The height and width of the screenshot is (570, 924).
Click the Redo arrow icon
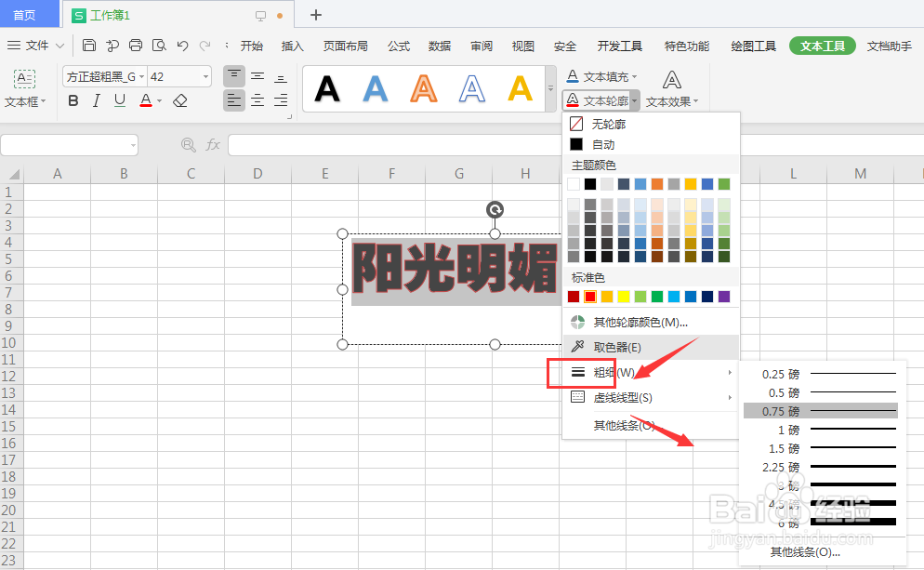(x=205, y=46)
